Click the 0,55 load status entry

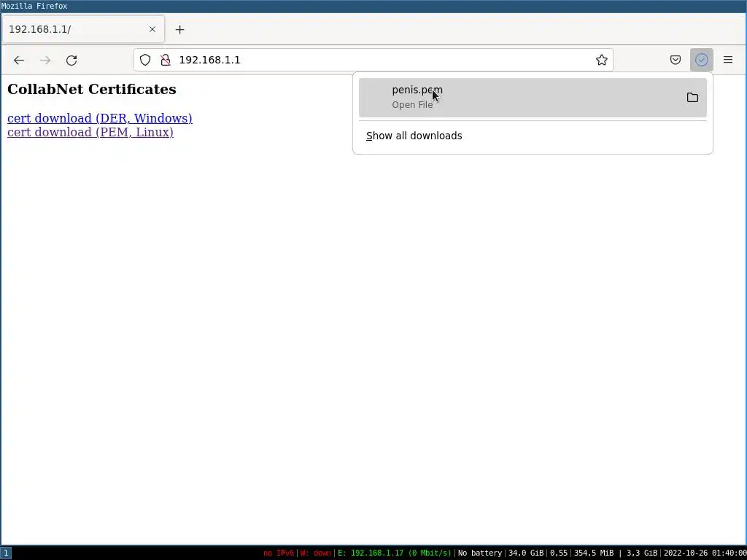pyautogui.click(x=559, y=553)
